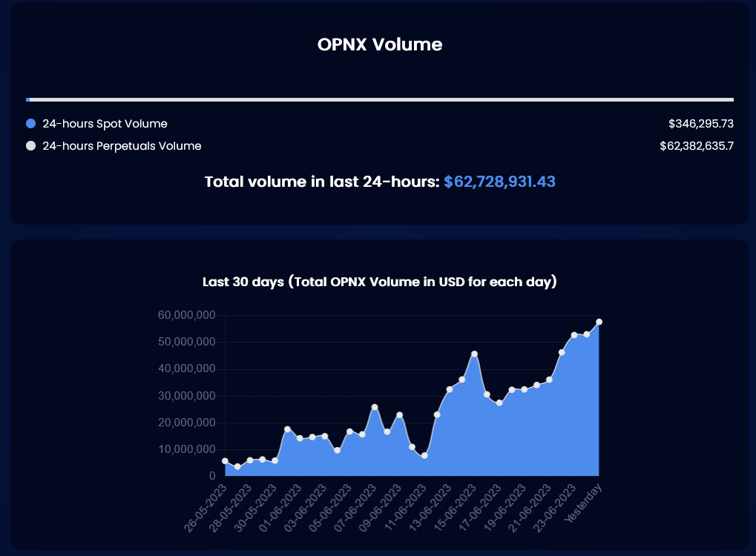The width and height of the screenshot is (756, 556).
Task: Select the 20,000,000 y-axis label
Action: coord(187,423)
